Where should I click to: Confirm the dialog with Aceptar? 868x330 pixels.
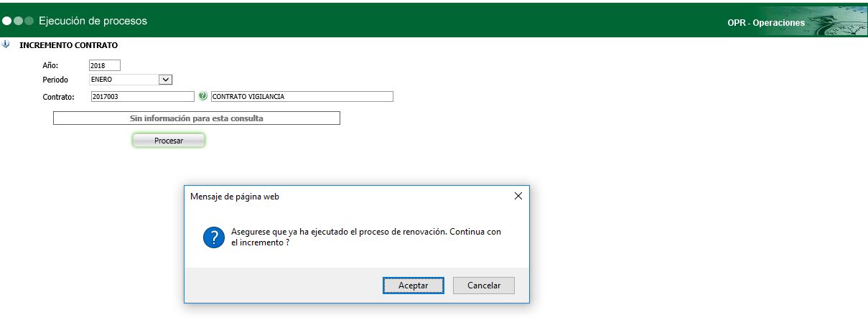413,286
